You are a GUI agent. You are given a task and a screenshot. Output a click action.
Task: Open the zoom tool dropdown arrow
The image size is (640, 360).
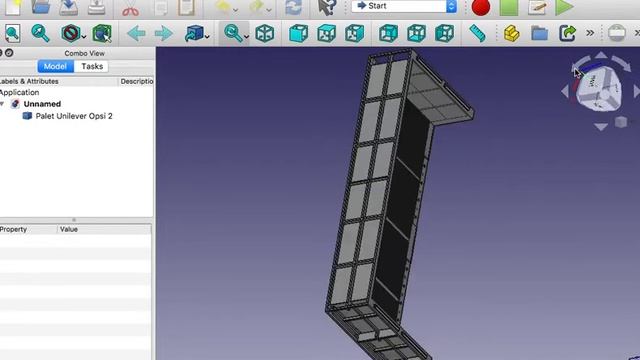[x=246, y=37]
